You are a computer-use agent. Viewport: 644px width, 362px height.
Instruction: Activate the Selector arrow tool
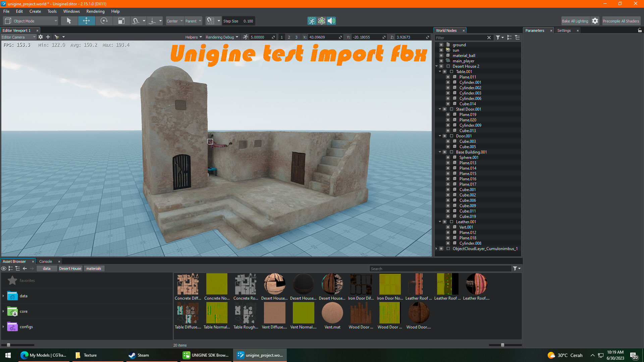[x=69, y=21]
